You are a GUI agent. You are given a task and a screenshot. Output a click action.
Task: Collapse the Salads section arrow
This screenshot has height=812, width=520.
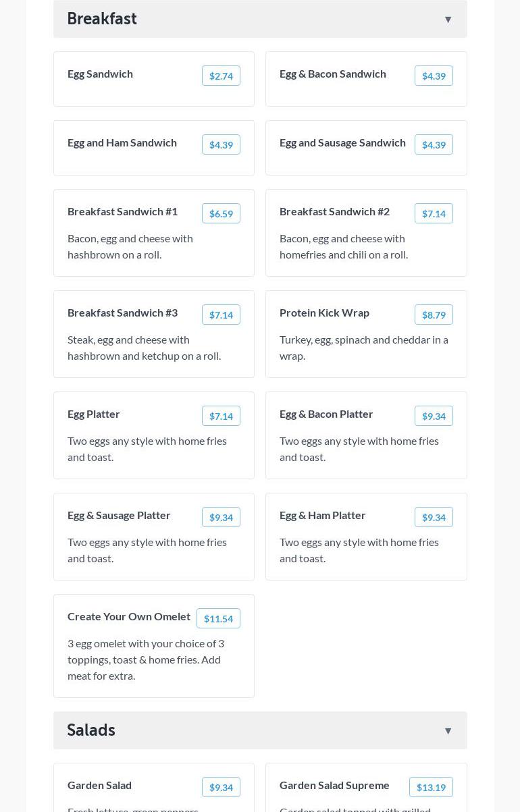tap(448, 731)
